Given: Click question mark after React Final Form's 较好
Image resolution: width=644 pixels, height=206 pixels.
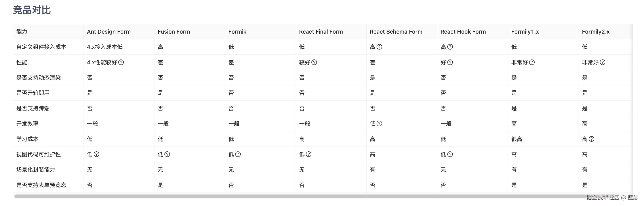Looking at the screenshot, I should pyautogui.click(x=314, y=62).
